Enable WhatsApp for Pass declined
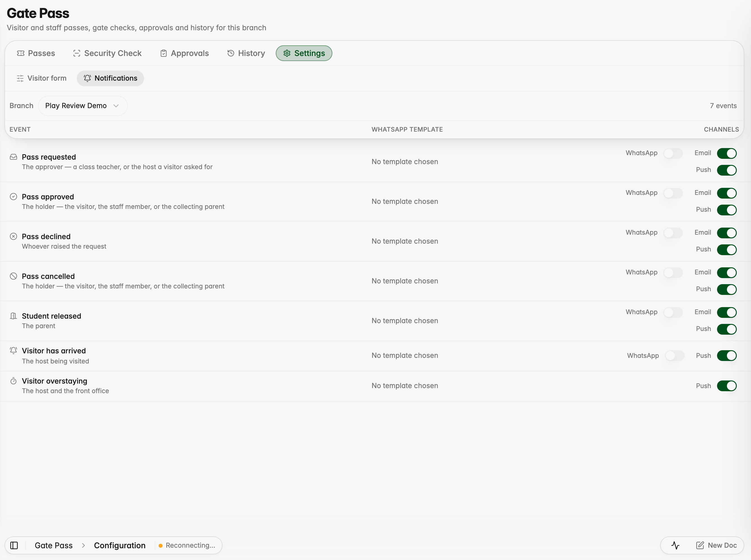Viewport: 751px width, 560px height. point(673,233)
